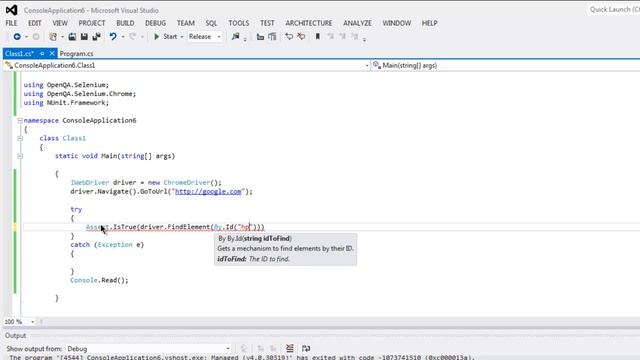The image size is (640, 360).
Task: Open the BUILD menu
Action: pyautogui.click(x=125, y=23)
